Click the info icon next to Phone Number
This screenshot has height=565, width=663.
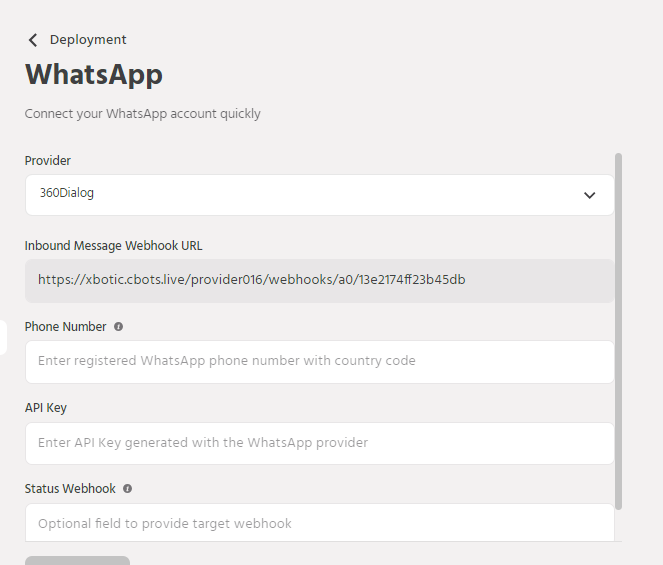(x=118, y=327)
